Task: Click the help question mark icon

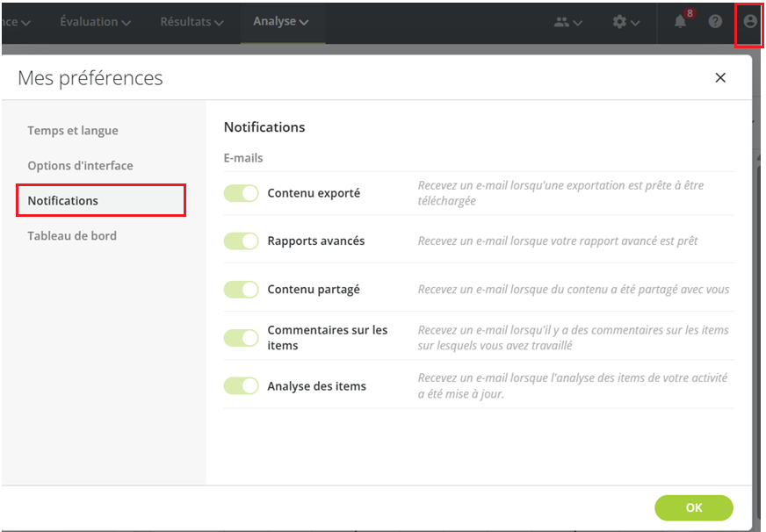Action: pos(715,21)
